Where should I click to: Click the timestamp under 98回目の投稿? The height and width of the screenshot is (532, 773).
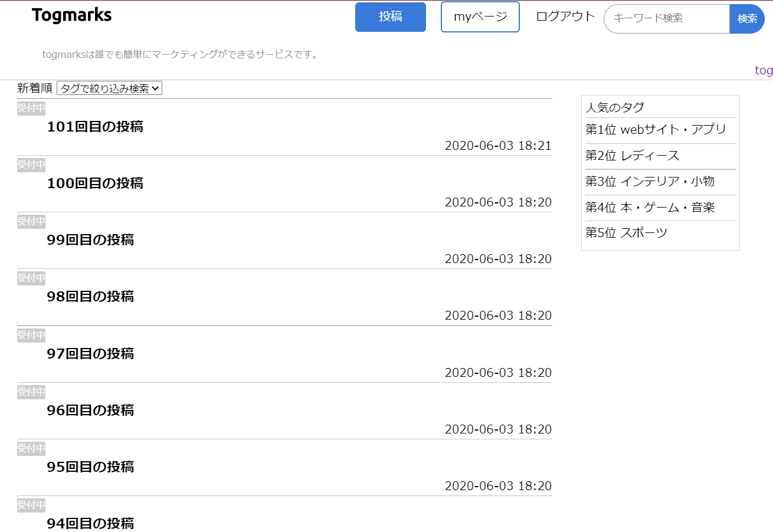point(498,316)
